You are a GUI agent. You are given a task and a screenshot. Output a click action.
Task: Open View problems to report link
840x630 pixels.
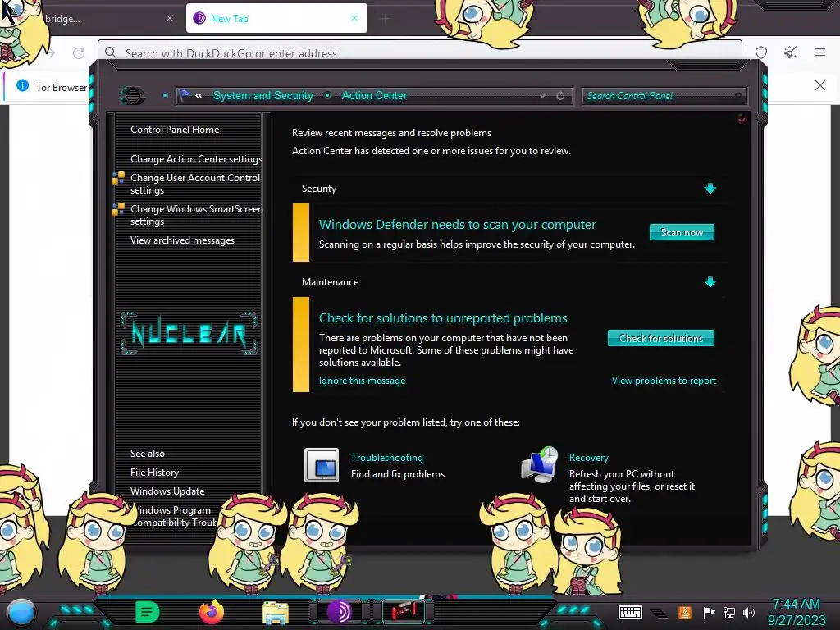click(664, 381)
